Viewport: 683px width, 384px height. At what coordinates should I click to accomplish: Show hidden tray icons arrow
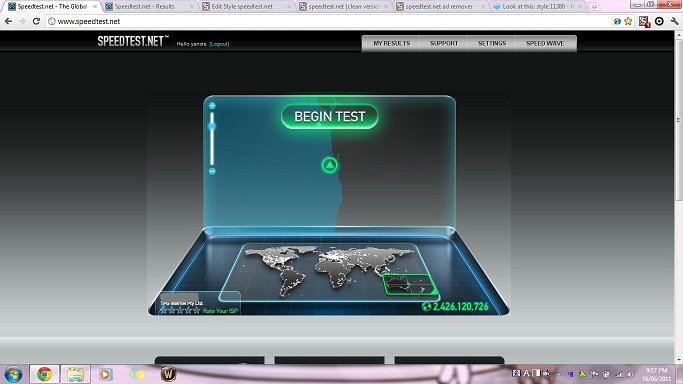click(x=559, y=374)
